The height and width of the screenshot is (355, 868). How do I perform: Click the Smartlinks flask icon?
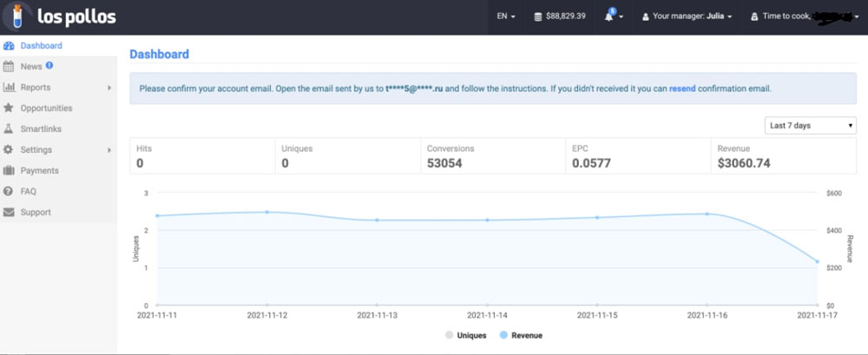[x=9, y=128]
